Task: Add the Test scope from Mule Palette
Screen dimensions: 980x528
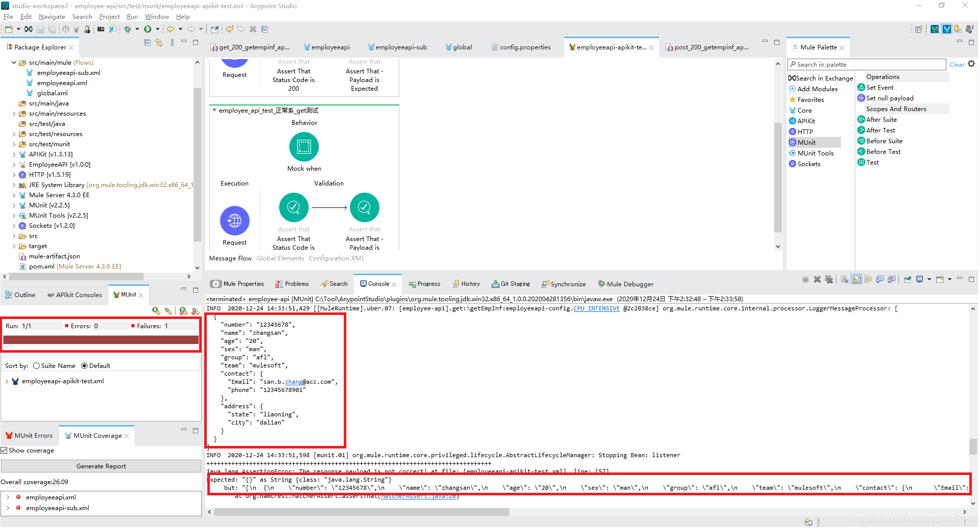Action: click(x=868, y=163)
